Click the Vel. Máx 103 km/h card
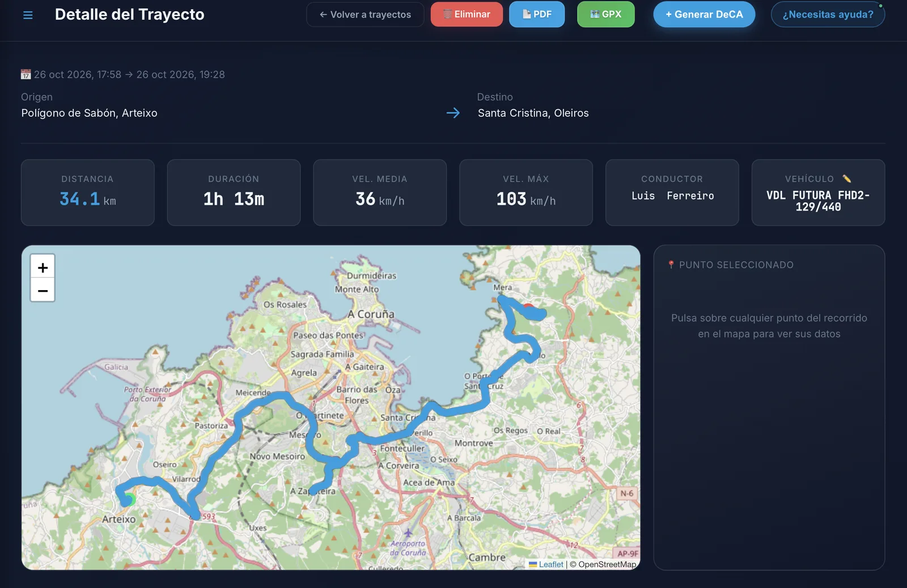The height and width of the screenshot is (588, 907). (x=526, y=193)
